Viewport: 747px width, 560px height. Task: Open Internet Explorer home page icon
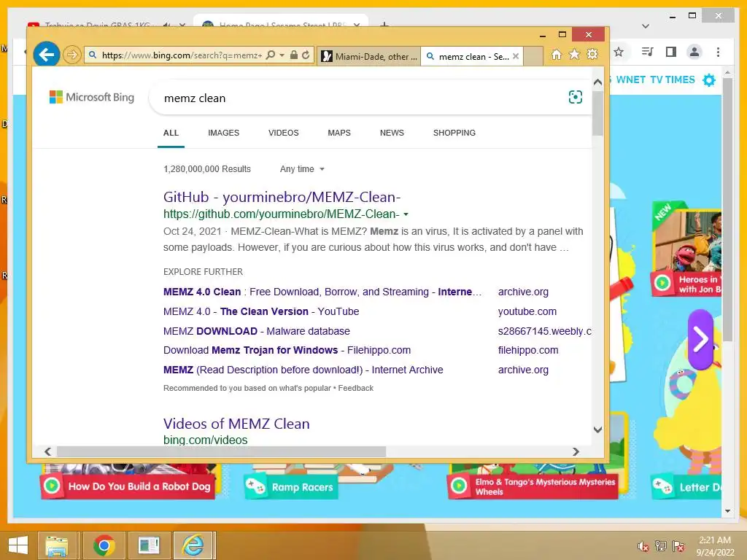pyautogui.click(x=557, y=55)
